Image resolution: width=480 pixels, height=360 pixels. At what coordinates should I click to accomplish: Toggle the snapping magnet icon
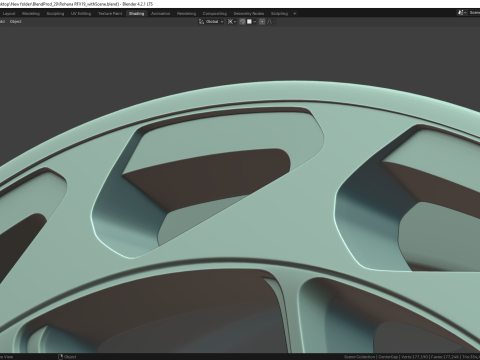click(x=242, y=22)
